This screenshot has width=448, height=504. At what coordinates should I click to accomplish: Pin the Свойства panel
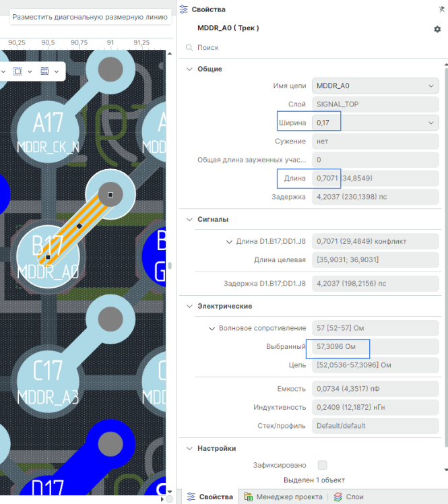(x=442, y=9)
